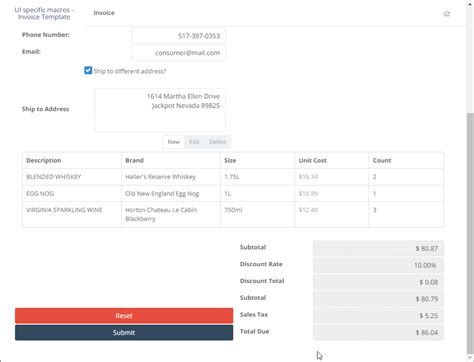Click the Ship to Address label
The width and height of the screenshot is (474, 362).
46,109
